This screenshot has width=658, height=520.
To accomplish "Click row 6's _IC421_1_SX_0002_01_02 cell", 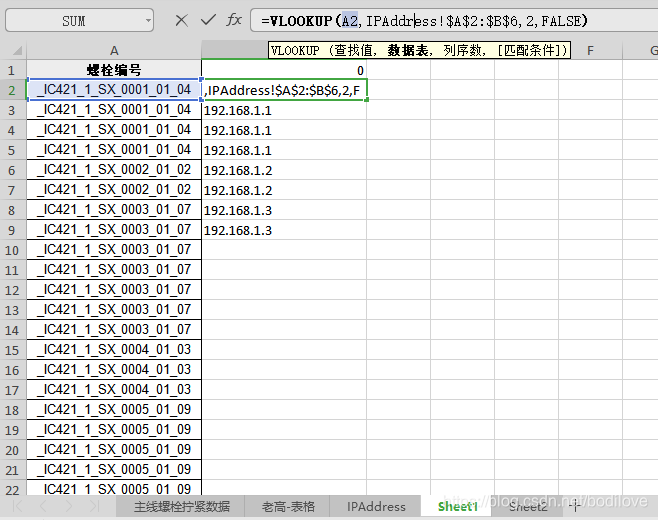I will tap(114, 170).
